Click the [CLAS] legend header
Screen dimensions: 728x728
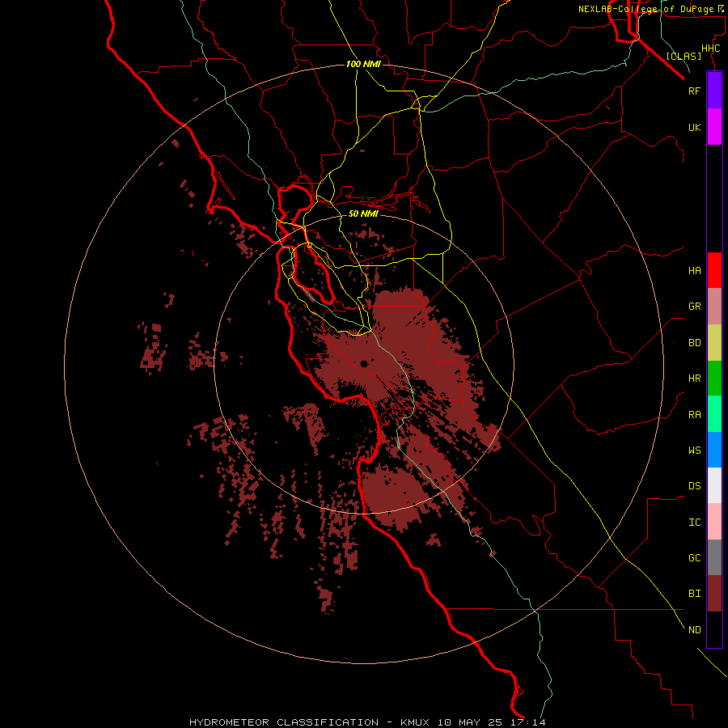[684, 56]
